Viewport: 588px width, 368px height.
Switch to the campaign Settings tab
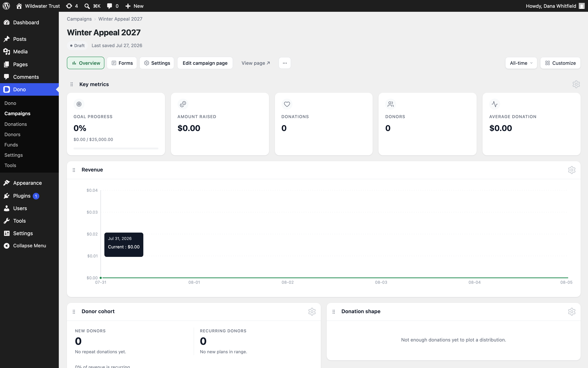[157, 63]
